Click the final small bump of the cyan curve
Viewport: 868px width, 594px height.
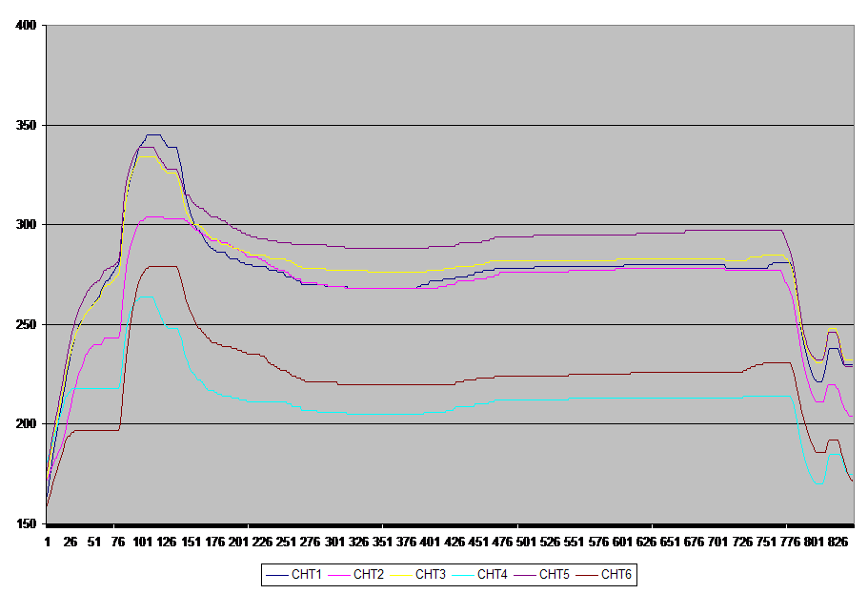834,455
